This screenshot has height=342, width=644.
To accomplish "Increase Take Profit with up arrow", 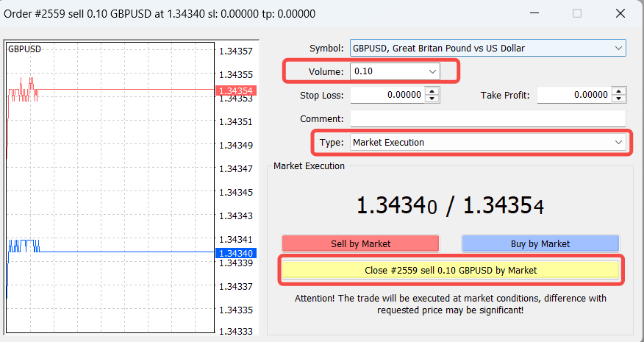I will pyautogui.click(x=619, y=91).
